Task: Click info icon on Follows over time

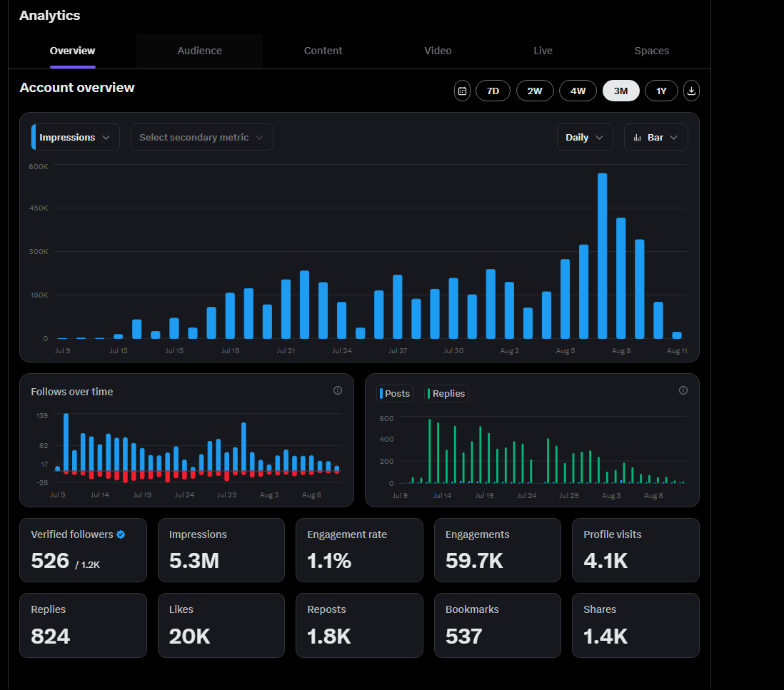Action: tap(337, 390)
